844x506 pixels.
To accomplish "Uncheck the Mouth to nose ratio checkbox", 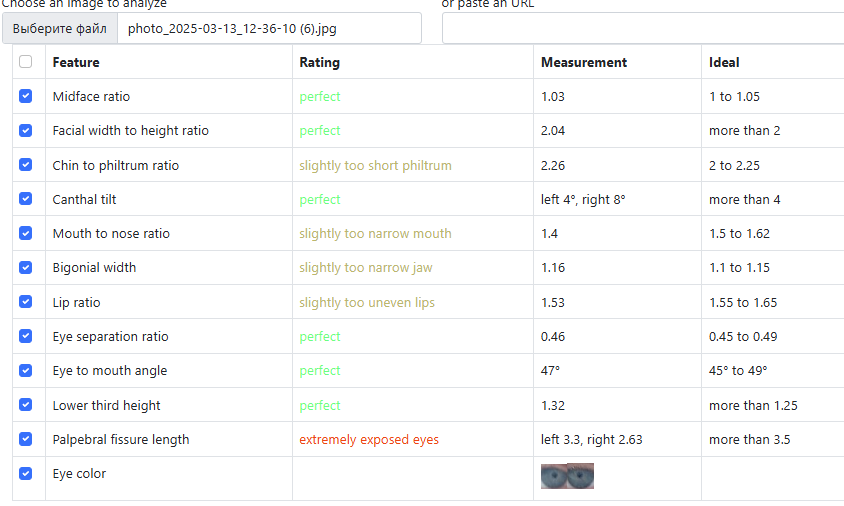I will 25,233.
